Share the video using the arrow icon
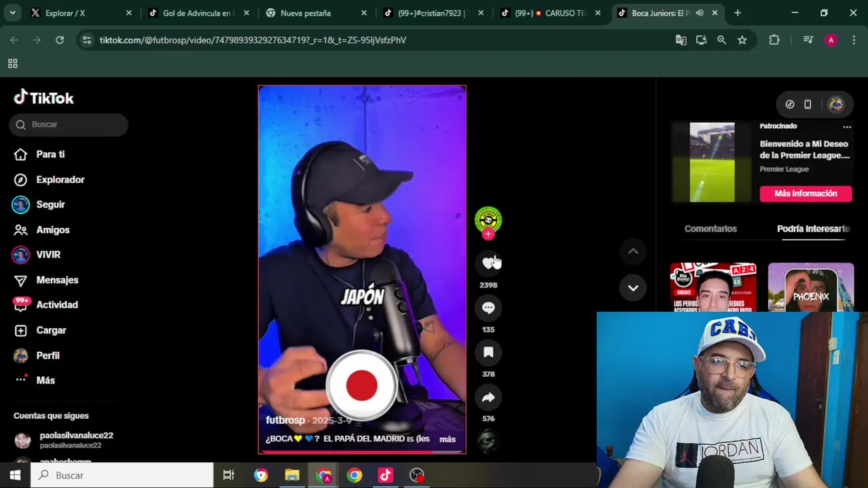Screen dimensions: 868x488 pyautogui.click(x=488, y=397)
